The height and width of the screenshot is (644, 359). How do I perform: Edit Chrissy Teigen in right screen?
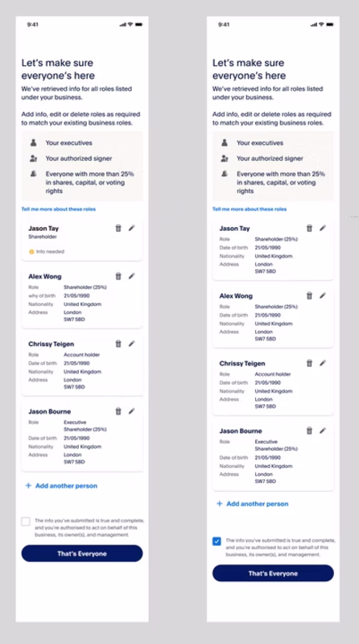click(x=323, y=363)
